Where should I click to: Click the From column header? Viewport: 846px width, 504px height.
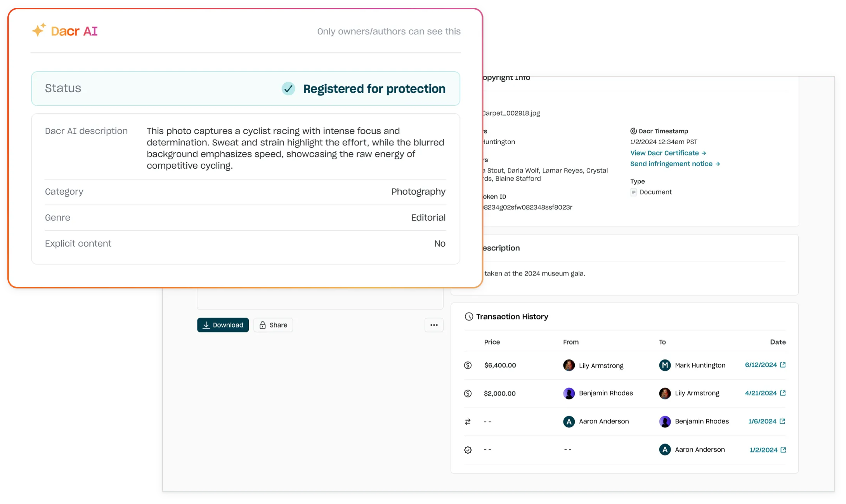(x=571, y=342)
